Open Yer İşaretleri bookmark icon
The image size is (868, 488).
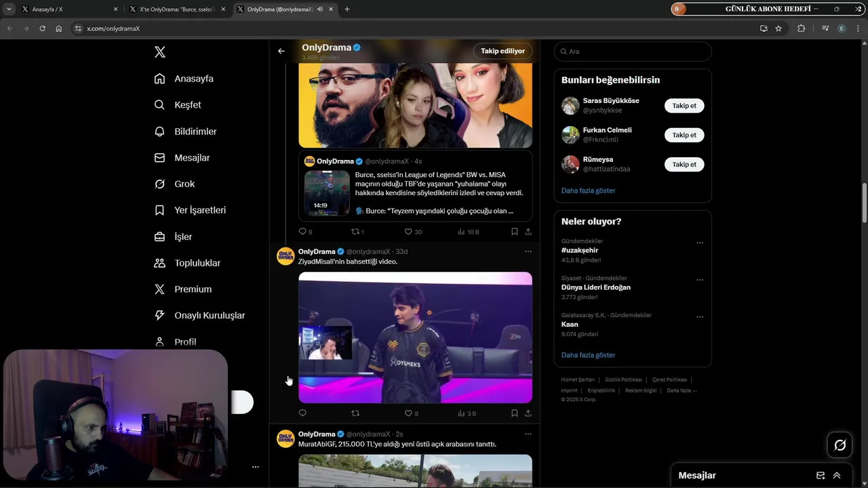click(159, 210)
